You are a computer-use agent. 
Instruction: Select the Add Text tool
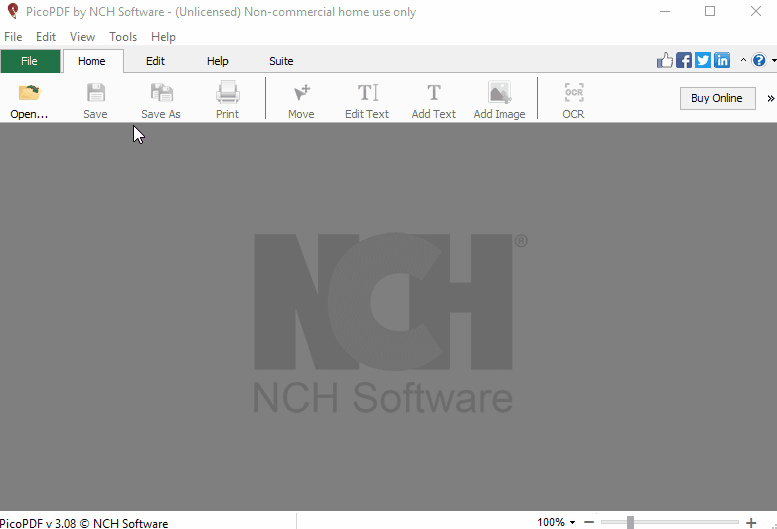(434, 101)
